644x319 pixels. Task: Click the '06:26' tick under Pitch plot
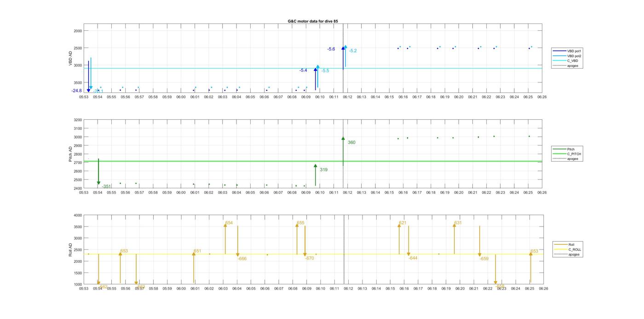click(x=542, y=192)
